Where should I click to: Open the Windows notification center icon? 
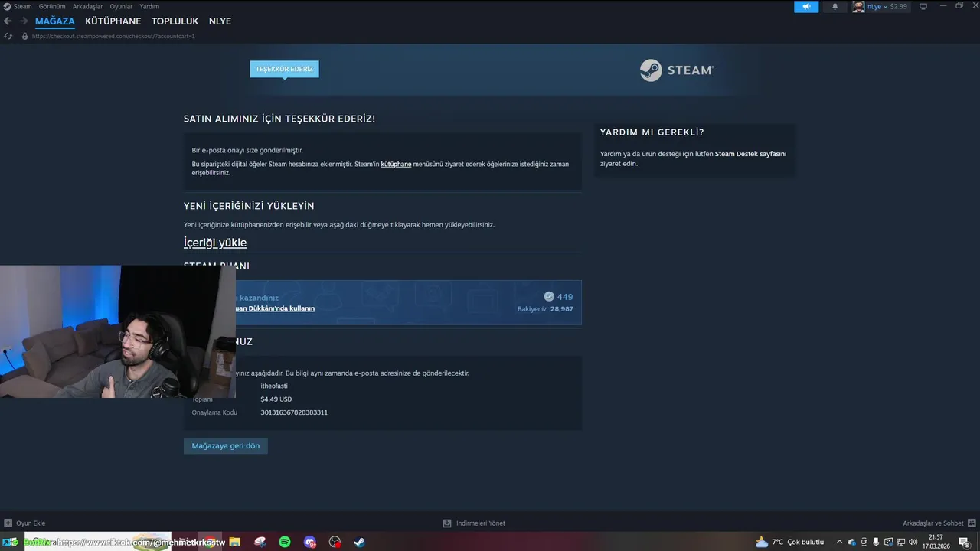(x=964, y=542)
